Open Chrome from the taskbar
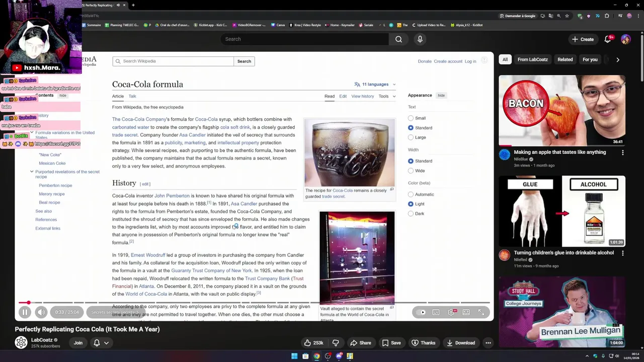 click(316, 356)
